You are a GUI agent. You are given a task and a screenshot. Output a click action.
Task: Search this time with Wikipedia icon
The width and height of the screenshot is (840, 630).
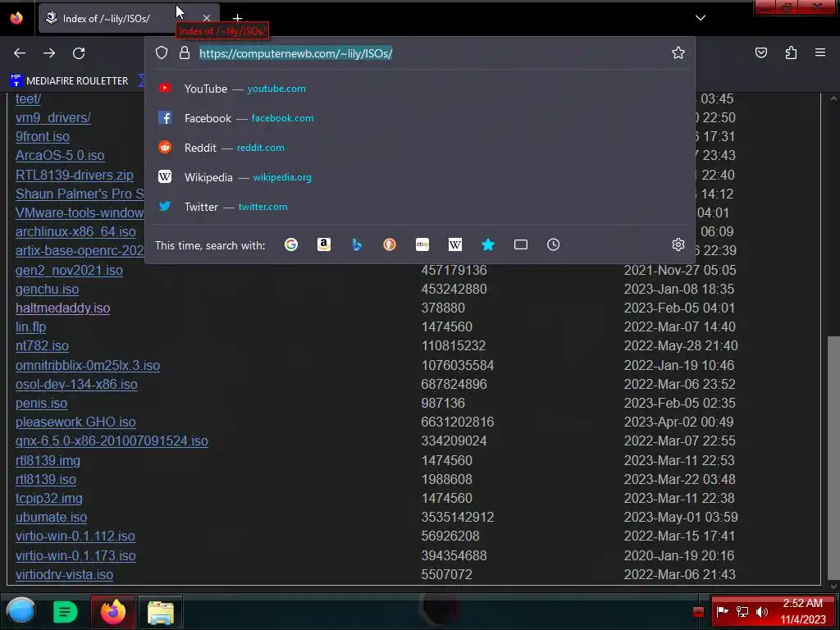(x=454, y=244)
